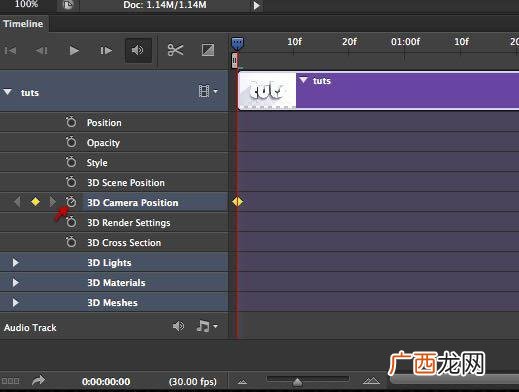Click the tuts layer name

(x=30, y=93)
